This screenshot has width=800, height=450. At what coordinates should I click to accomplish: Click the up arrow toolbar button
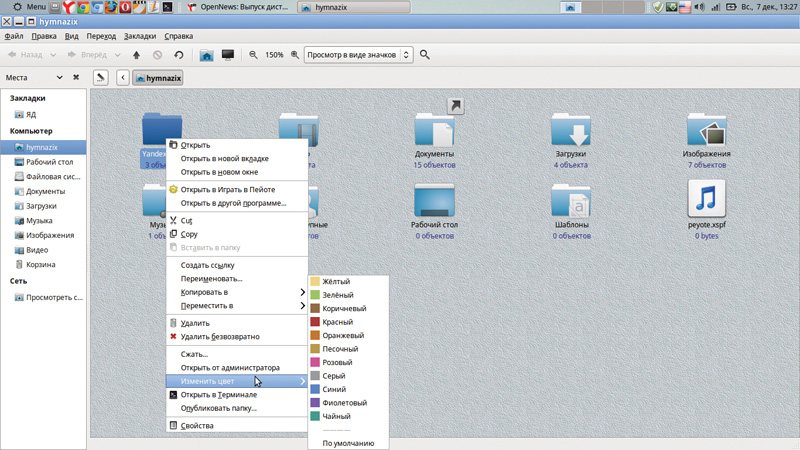tap(136, 55)
